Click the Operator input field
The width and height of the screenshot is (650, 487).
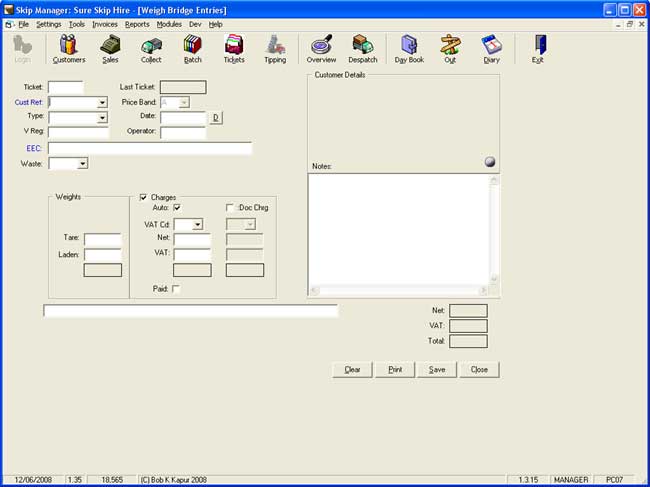(183, 133)
